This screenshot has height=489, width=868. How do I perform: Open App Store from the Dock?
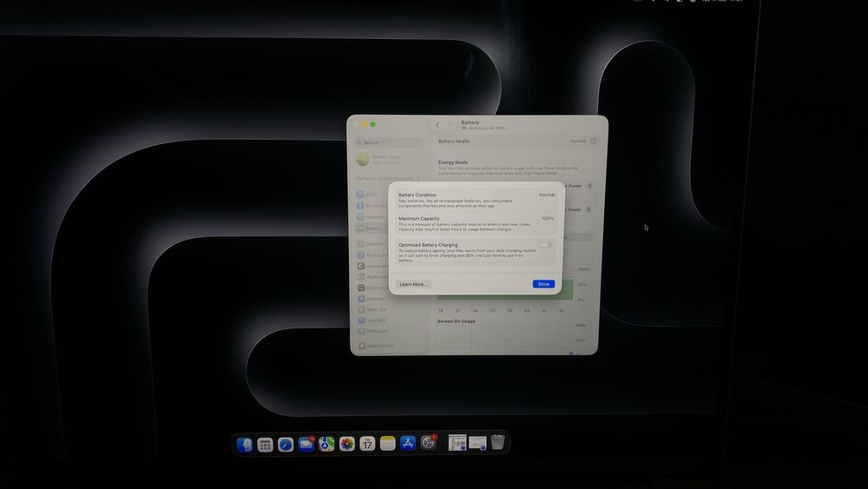point(408,444)
